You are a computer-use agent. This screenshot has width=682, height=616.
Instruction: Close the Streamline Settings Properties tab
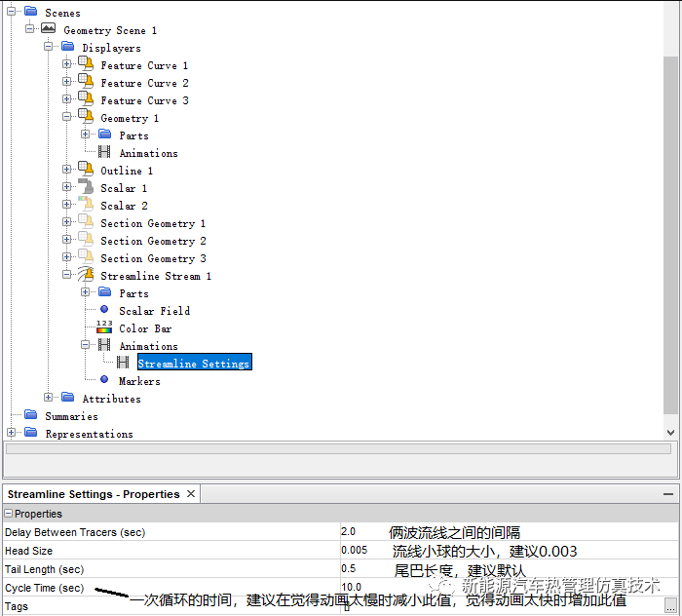click(191, 494)
